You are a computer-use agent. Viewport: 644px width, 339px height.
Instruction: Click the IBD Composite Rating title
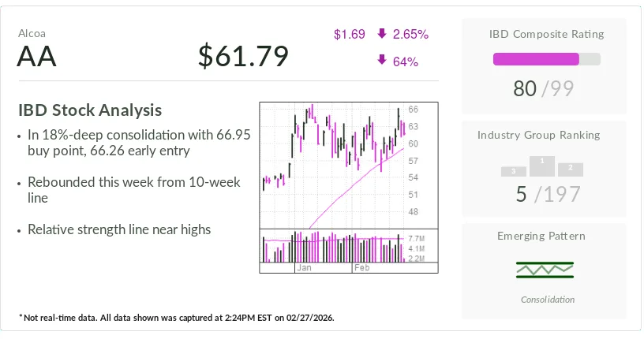(546, 34)
